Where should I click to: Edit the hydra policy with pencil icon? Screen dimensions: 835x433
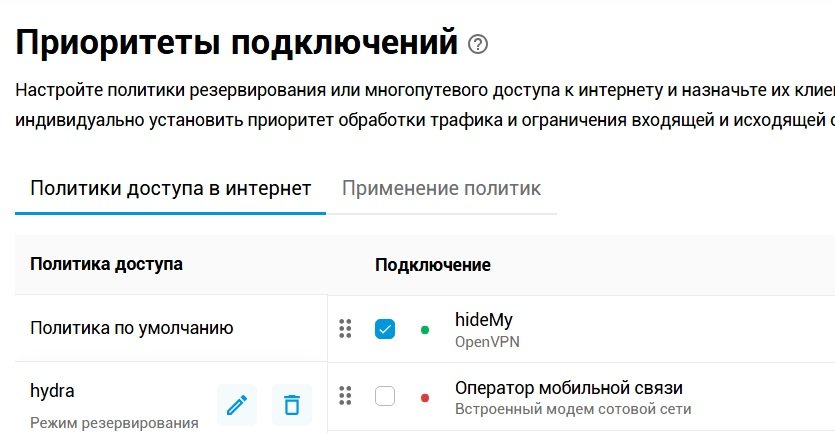[x=237, y=405]
